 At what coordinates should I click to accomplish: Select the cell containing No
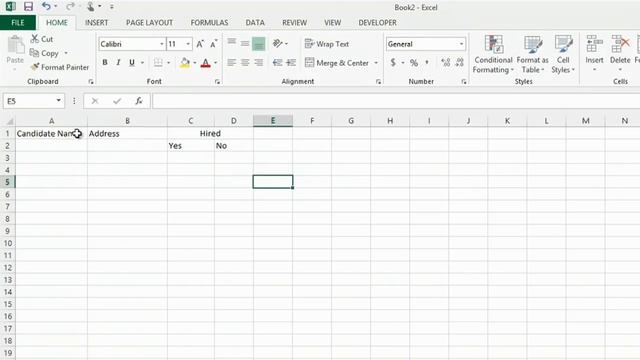pos(233,146)
